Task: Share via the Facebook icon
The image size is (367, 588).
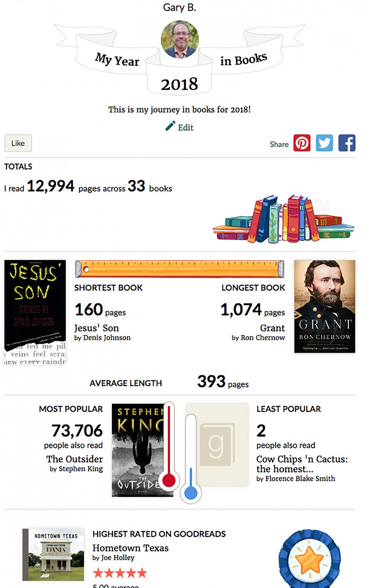Action: pos(347,143)
